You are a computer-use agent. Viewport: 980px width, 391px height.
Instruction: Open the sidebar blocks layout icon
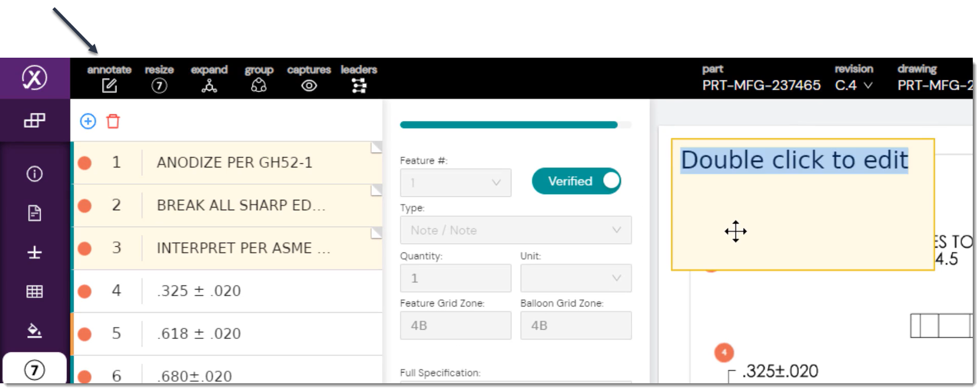(35, 120)
